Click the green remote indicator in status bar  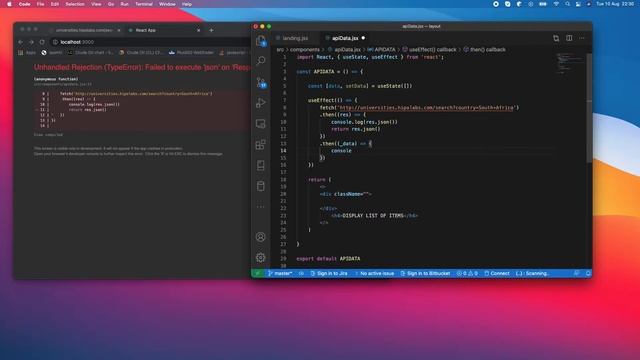coord(258,273)
